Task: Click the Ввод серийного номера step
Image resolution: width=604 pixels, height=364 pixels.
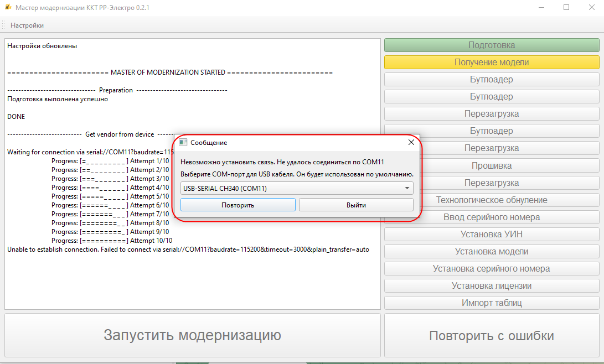Action: pos(491,217)
